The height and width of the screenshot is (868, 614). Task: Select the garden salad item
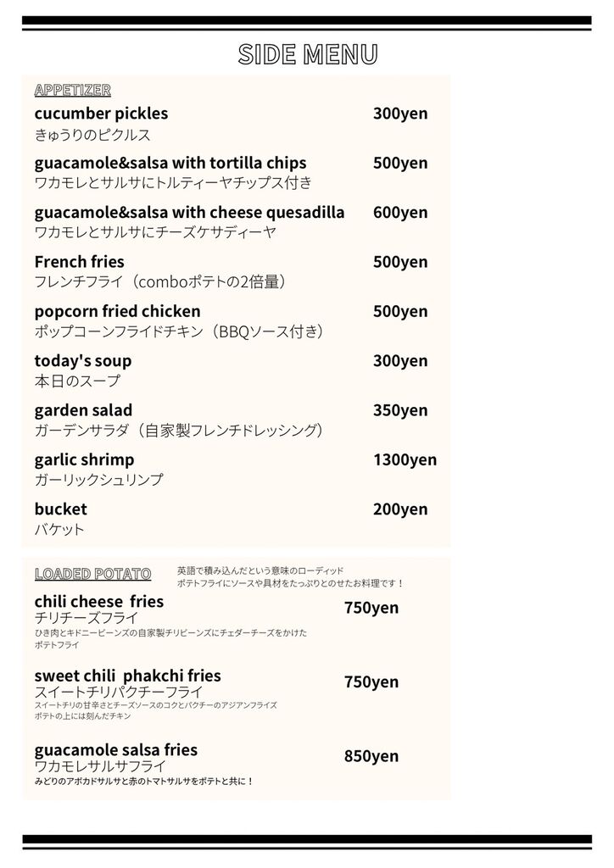point(84,410)
